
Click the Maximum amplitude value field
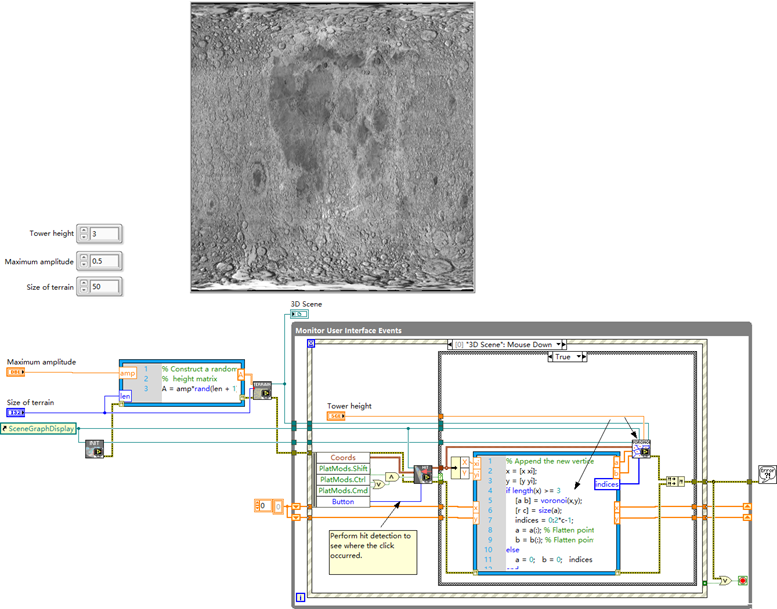105,261
